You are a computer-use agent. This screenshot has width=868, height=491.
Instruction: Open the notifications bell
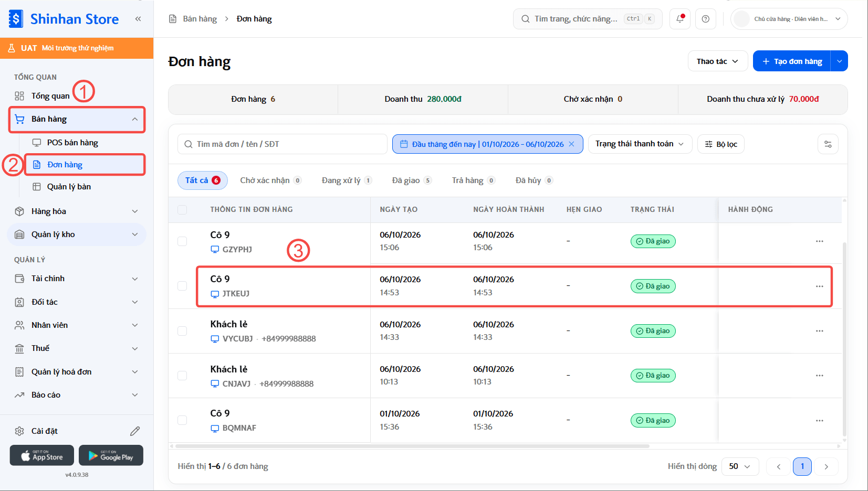pyautogui.click(x=680, y=19)
